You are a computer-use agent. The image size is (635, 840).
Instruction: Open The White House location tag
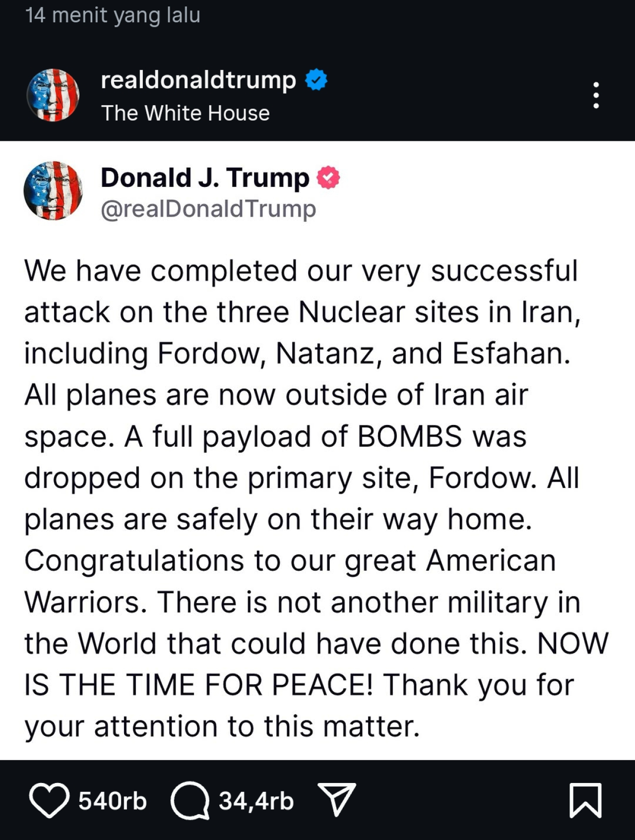coord(186,114)
